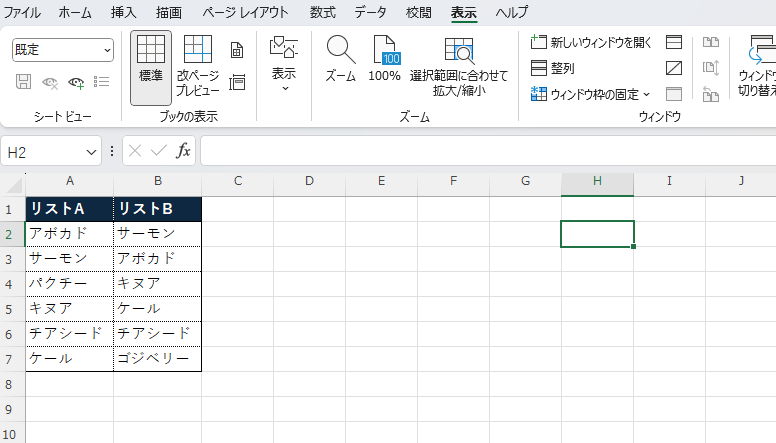Select cell B7 containing ゴジベリー
Screen dimensions: 776x443
(x=157, y=358)
